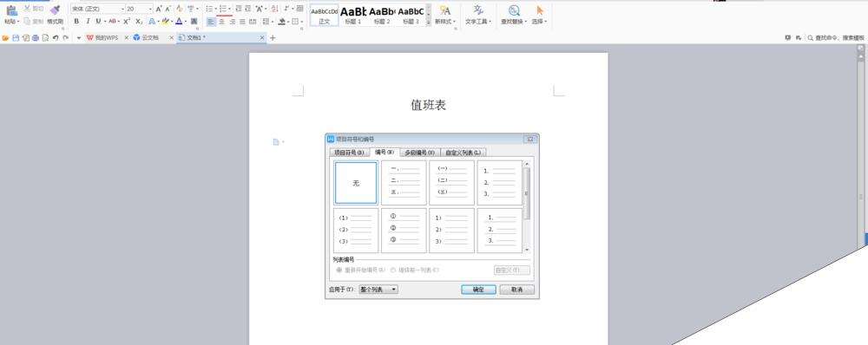The width and height of the screenshot is (868, 345).
Task: Click the bulleted list icon
Action: pyautogui.click(x=209, y=9)
